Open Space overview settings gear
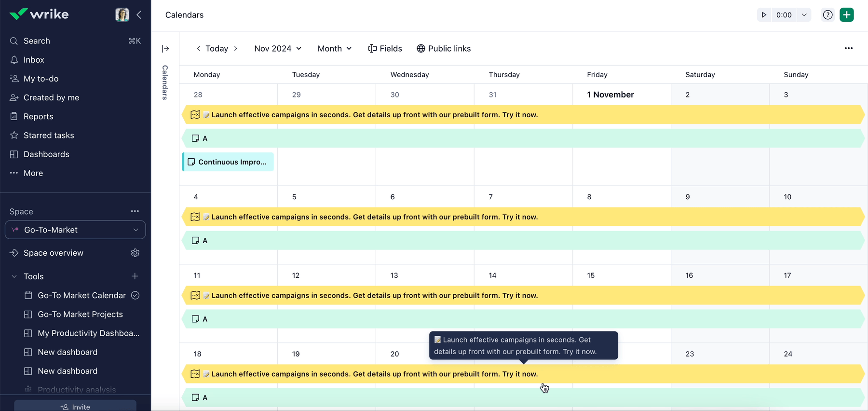This screenshot has height=411, width=868. 135,253
